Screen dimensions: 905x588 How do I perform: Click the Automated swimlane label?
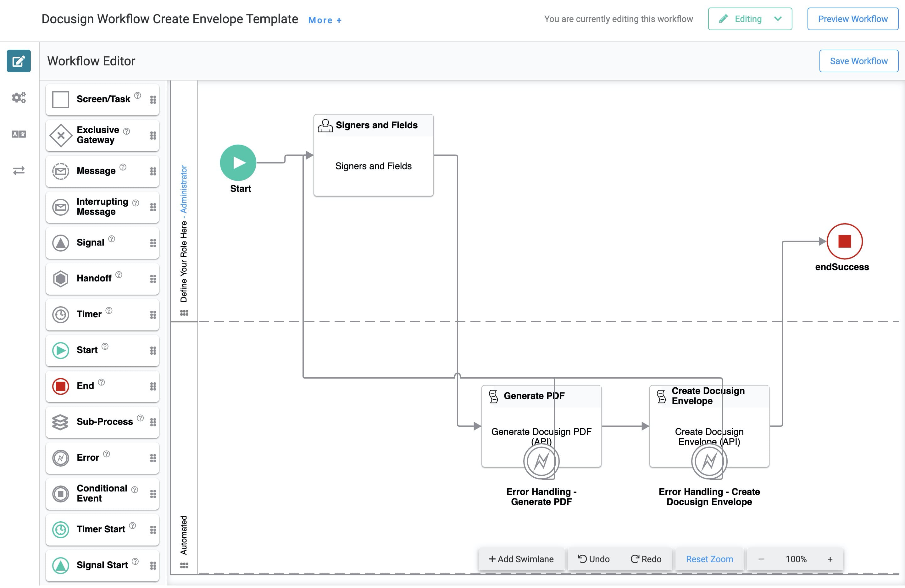(x=184, y=535)
